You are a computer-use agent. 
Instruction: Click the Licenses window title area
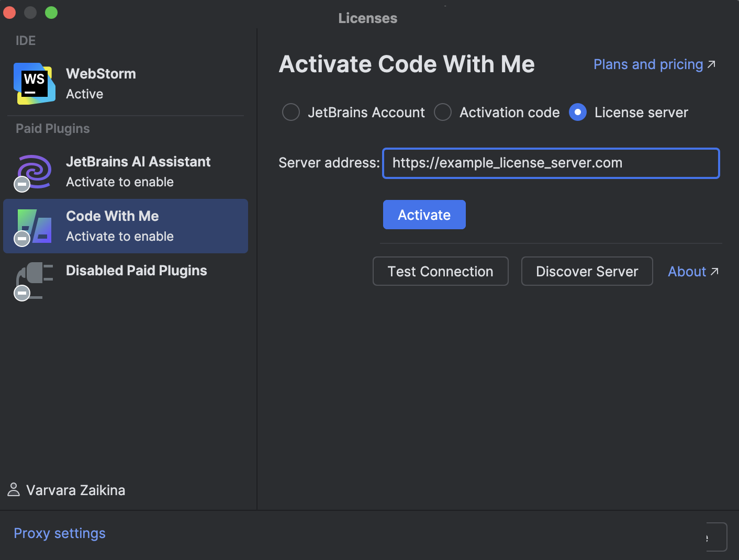click(x=367, y=18)
